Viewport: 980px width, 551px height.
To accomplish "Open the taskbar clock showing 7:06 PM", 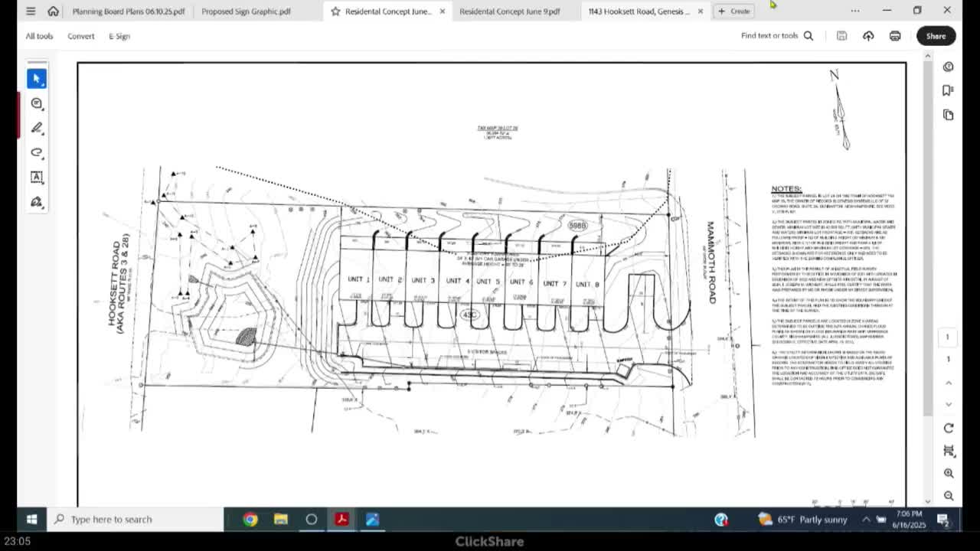I will point(909,520).
